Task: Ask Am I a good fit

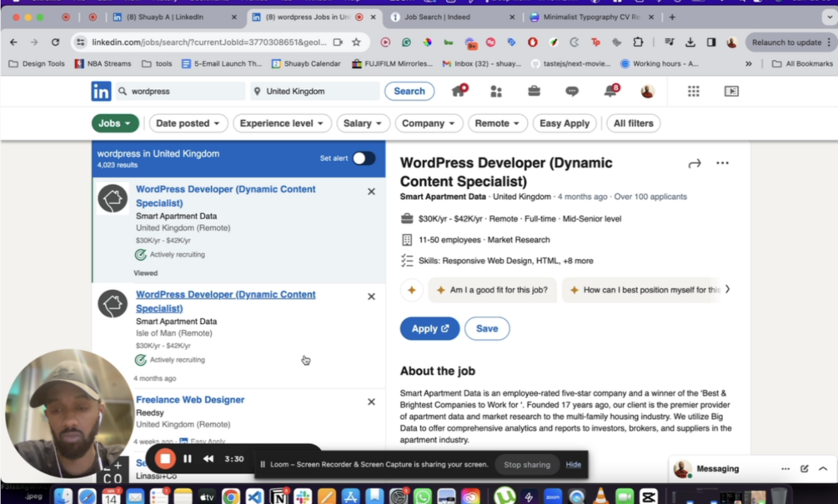Action: point(492,290)
